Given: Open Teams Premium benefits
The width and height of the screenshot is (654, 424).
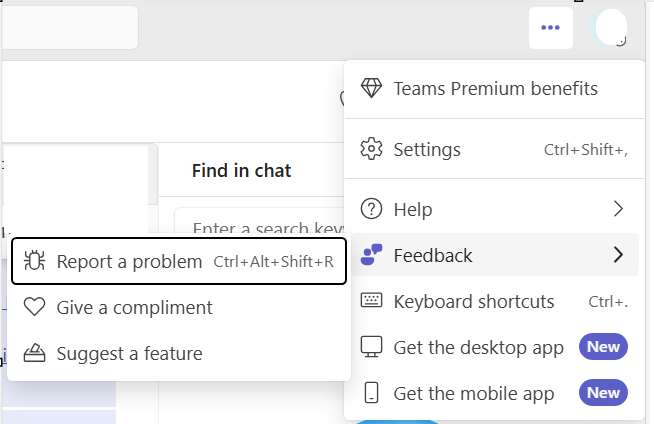Looking at the screenshot, I should 495,89.
